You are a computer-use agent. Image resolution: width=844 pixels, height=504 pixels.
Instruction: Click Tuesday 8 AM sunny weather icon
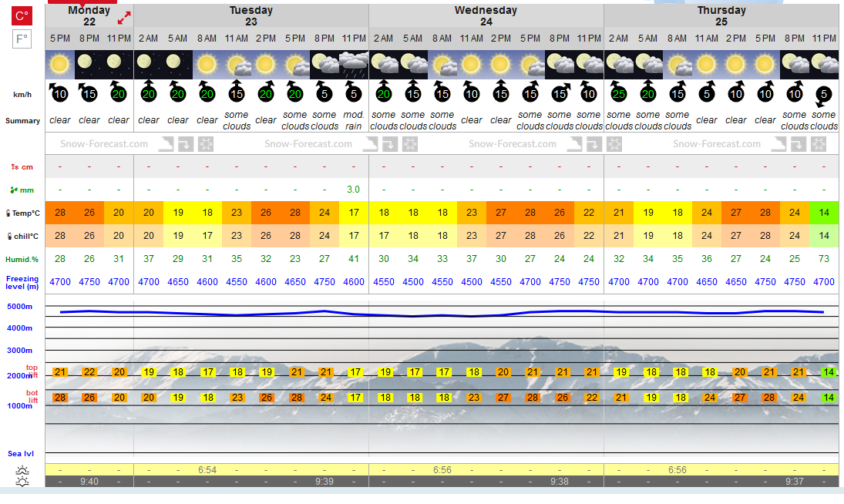click(207, 65)
